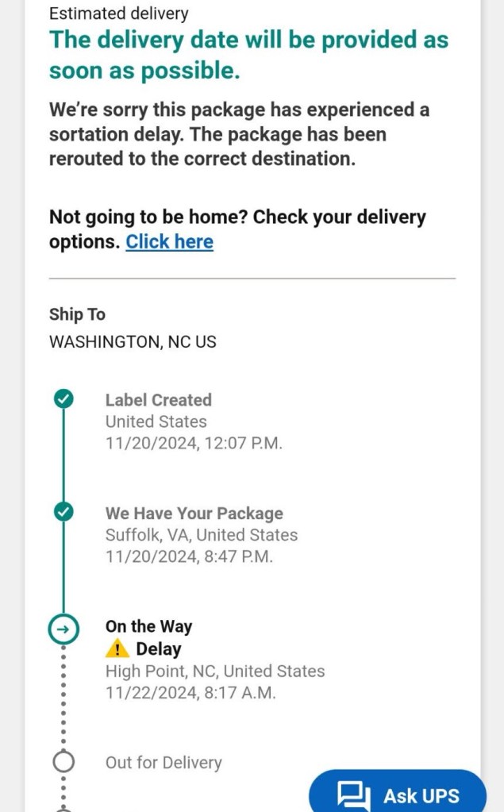Viewport: 504px width, 812px height.
Task: Click the On the Way arrow icon
Action: [63, 629]
